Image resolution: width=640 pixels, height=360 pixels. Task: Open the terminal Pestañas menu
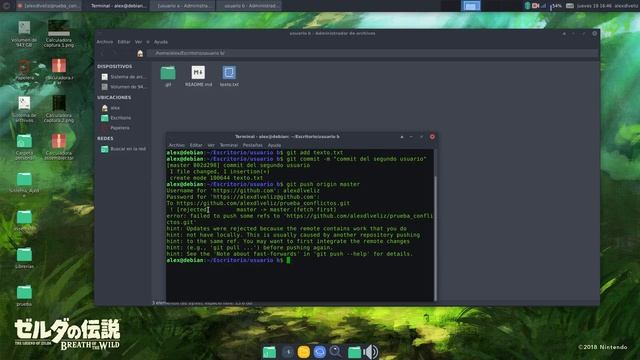tap(252, 145)
